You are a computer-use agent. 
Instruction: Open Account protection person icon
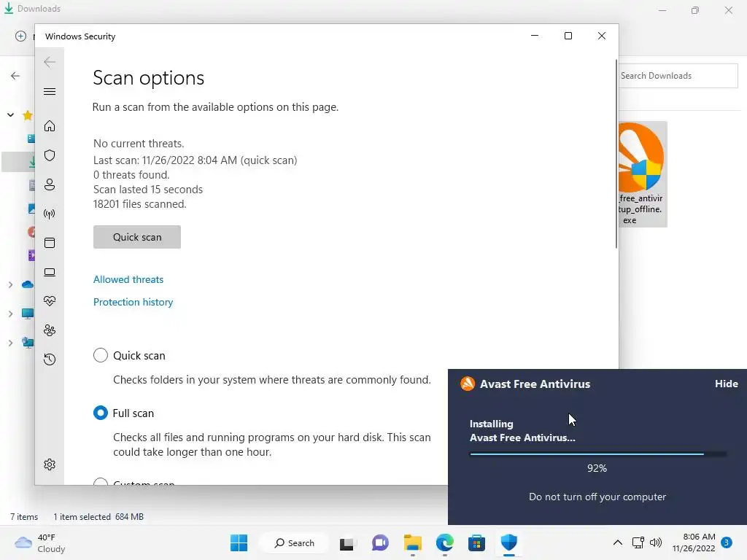pyautogui.click(x=50, y=184)
